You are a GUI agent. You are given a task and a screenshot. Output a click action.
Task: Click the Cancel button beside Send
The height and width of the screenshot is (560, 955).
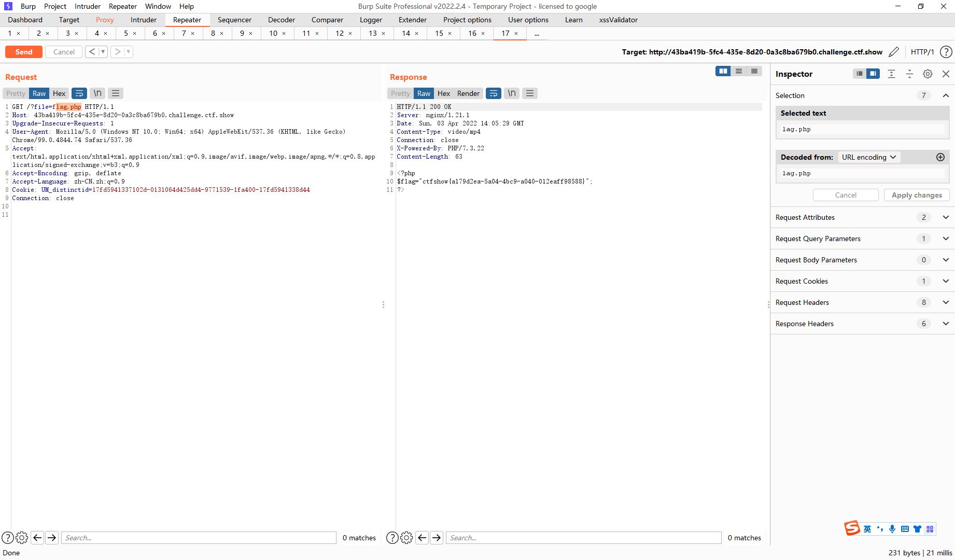[x=64, y=52]
